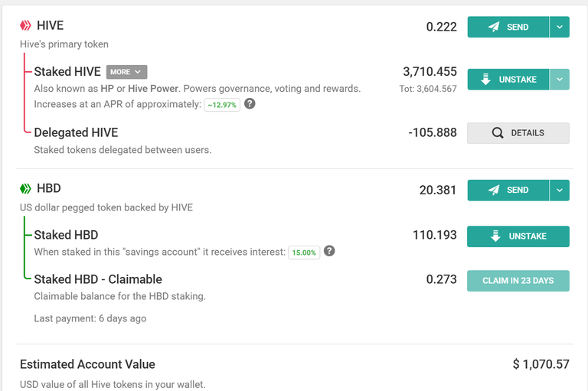The width and height of the screenshot is (588, 391).
Task: Select the HBD balance 20.381
Action: click(438, 190)
